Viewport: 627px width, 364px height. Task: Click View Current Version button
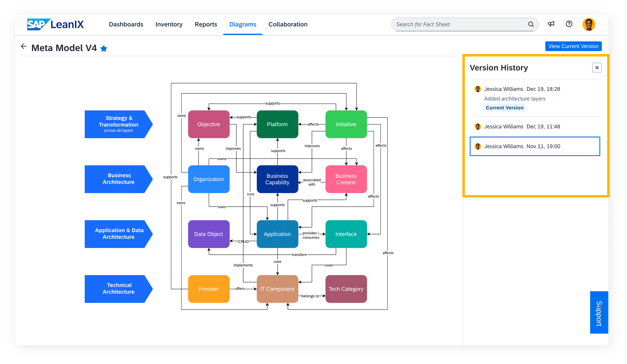click(x=573, y=46)
